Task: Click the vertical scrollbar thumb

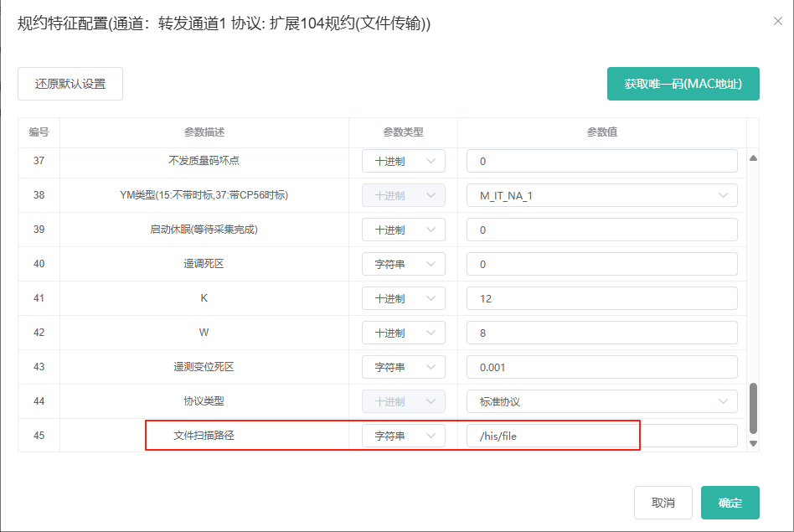Action: (x=753, y=408)
